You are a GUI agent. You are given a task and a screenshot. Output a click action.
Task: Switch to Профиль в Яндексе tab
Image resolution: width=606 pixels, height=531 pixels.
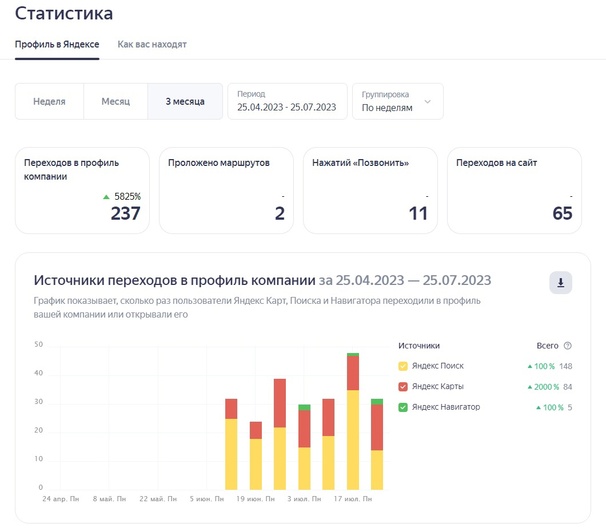(57, 44)
